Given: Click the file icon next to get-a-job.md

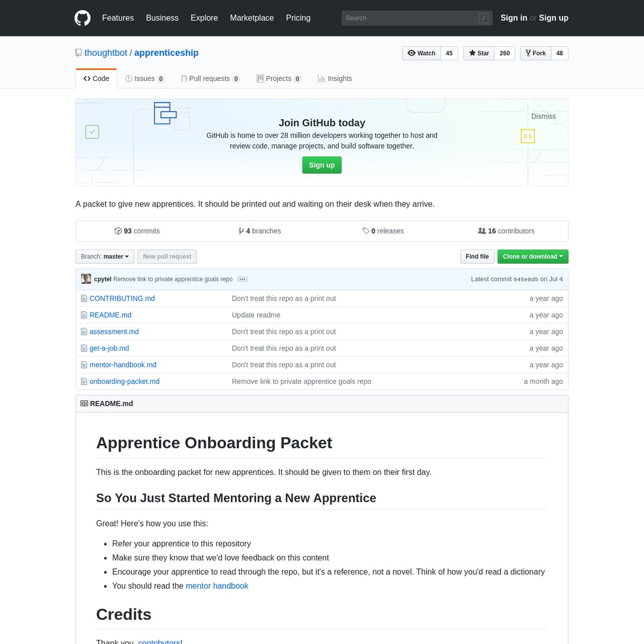Looking at the screenshot, I should click(x=84, y=348).
